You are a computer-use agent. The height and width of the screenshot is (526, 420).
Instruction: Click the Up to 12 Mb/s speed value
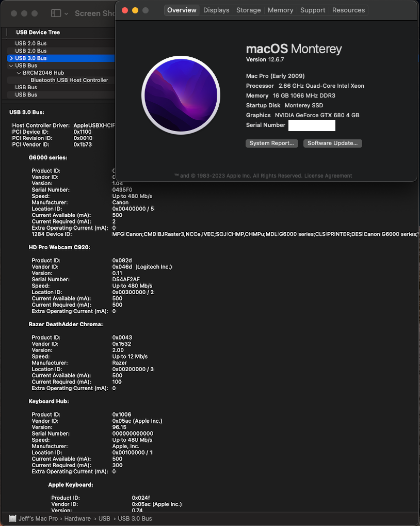130,357
